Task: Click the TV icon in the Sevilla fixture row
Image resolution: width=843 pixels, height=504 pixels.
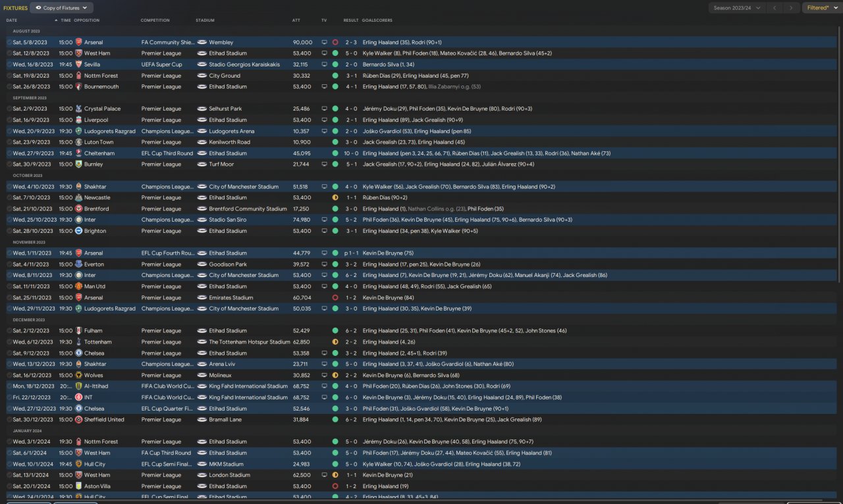Action: (x=324, y=64)
